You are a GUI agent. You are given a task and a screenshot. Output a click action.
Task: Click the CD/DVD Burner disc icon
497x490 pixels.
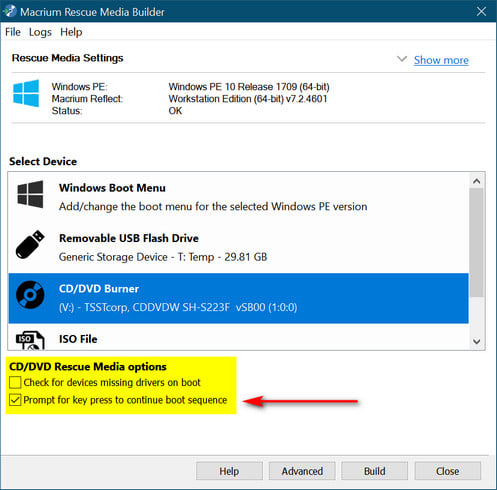point(30,295)
